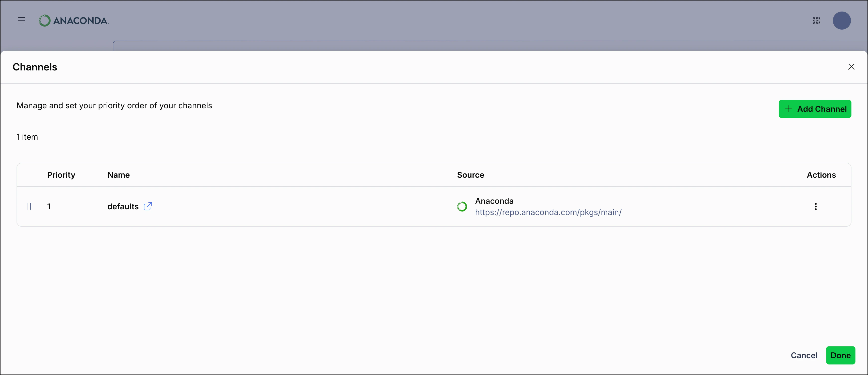Close the Channels dialog
This screenshot has width=868, height=375.
click(851, 67)
